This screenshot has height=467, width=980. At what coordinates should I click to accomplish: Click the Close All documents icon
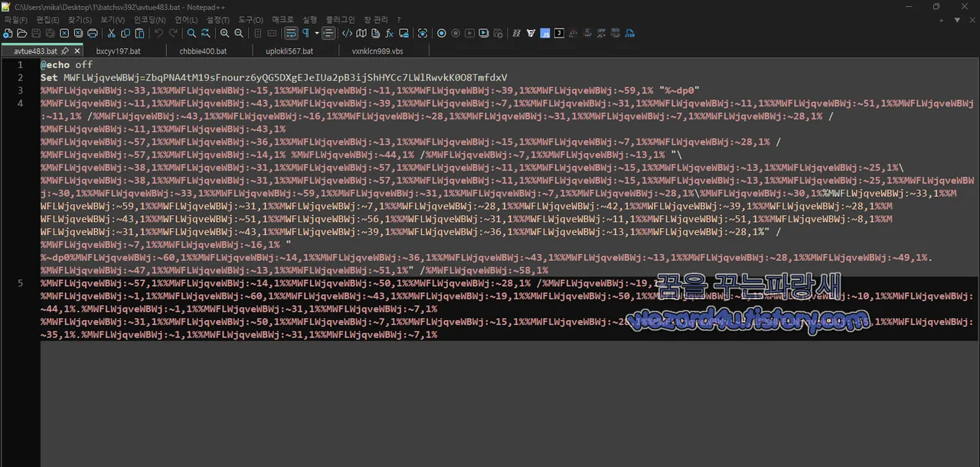pyautogui.click(x=78, y=33)
